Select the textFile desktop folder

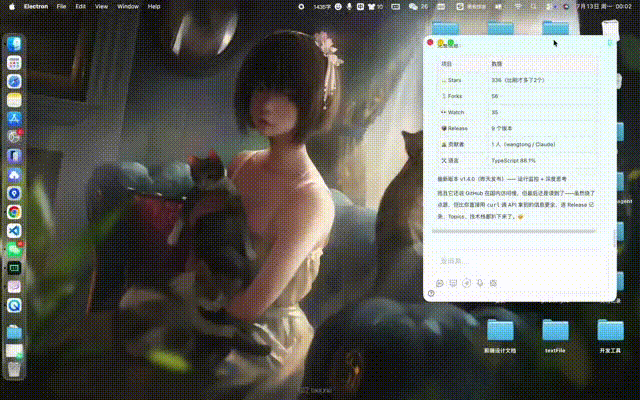click(x=555, y=336)
